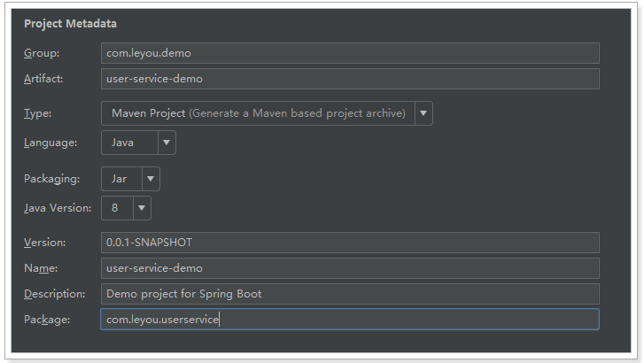Click the Artifact text field
Screen dimensions: 644x363
[x=350, y=79]
